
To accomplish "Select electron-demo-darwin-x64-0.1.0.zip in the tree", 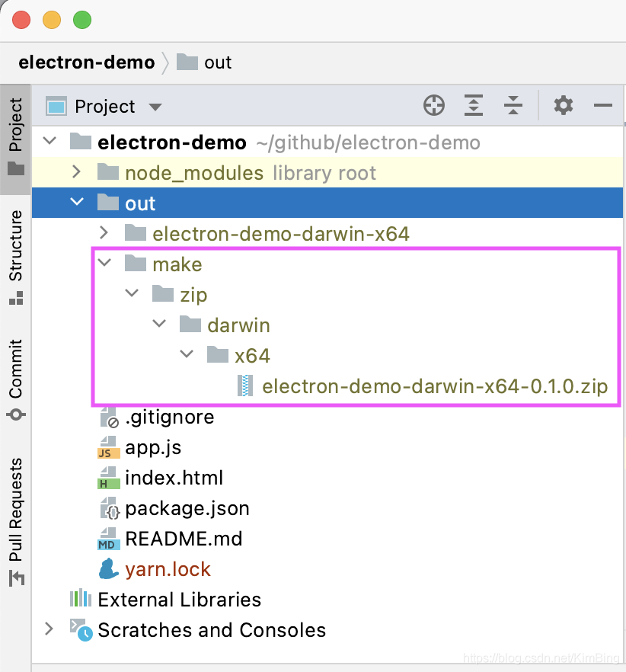I will pyautogui.click(x=434, y=386).
